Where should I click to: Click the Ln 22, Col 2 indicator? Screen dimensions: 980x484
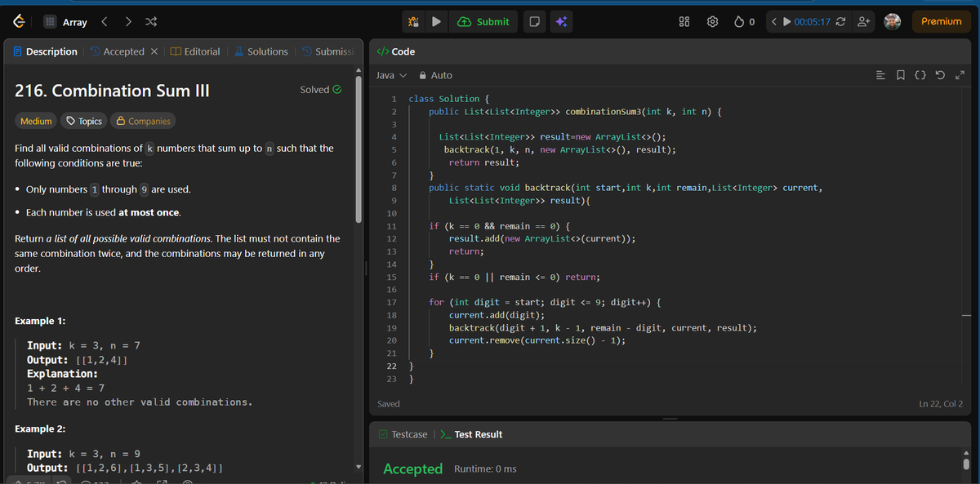point(941,404)
